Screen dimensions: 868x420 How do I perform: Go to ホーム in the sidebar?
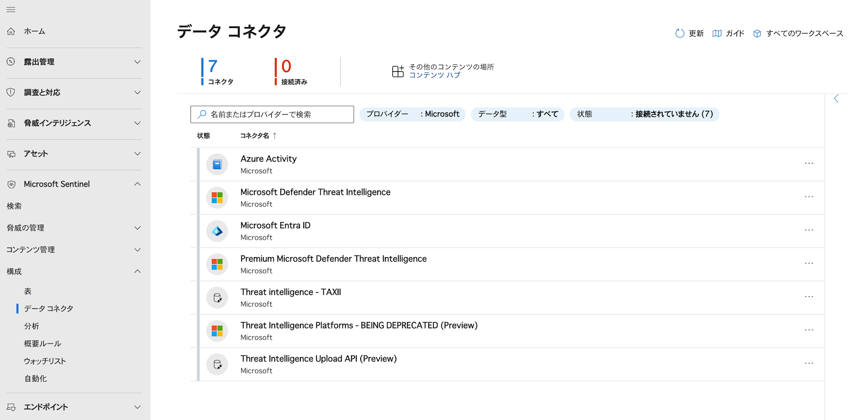pyautogui.click(x=35, y=31)
